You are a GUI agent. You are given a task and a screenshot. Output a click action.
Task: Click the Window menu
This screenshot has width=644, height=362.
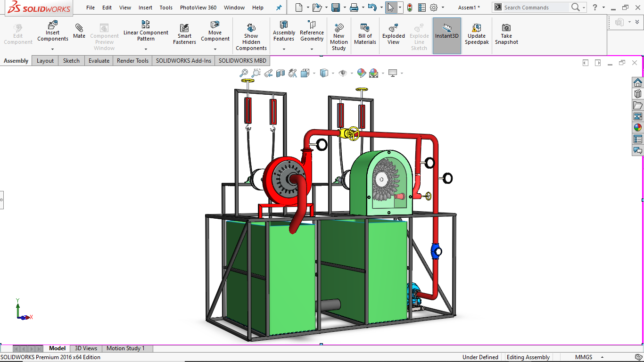234,8
